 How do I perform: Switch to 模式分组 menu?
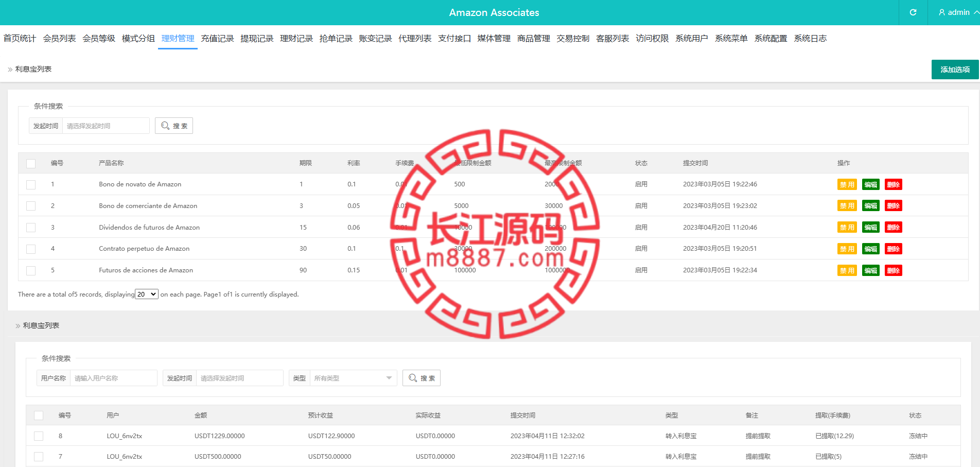click(x=138, y=39)
